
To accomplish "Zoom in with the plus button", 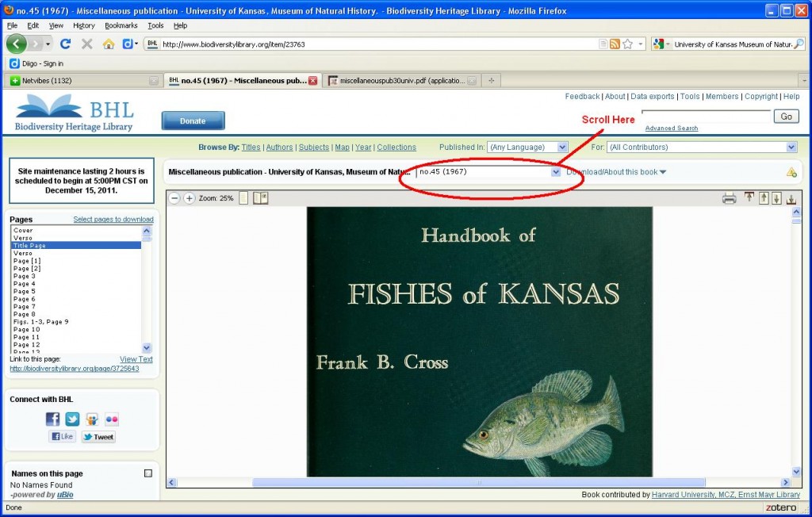I will pyautogui.click(x=190, y=198).
